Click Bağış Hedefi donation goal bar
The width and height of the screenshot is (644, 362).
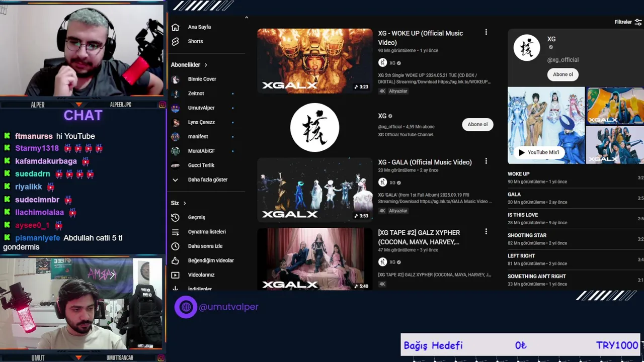(x=520, y=345)
